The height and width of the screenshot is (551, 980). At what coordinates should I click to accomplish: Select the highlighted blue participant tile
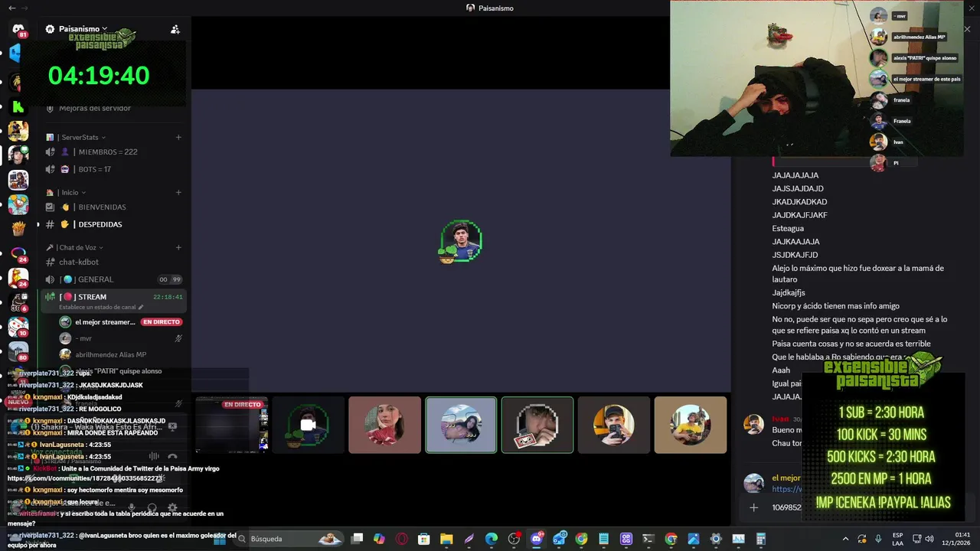pos(461,425)
